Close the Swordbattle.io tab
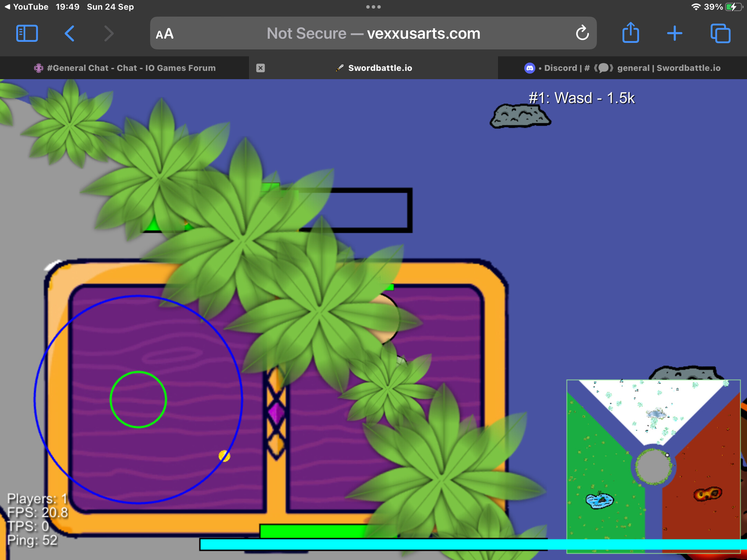747x560 pixels. (x=260, y=68)
